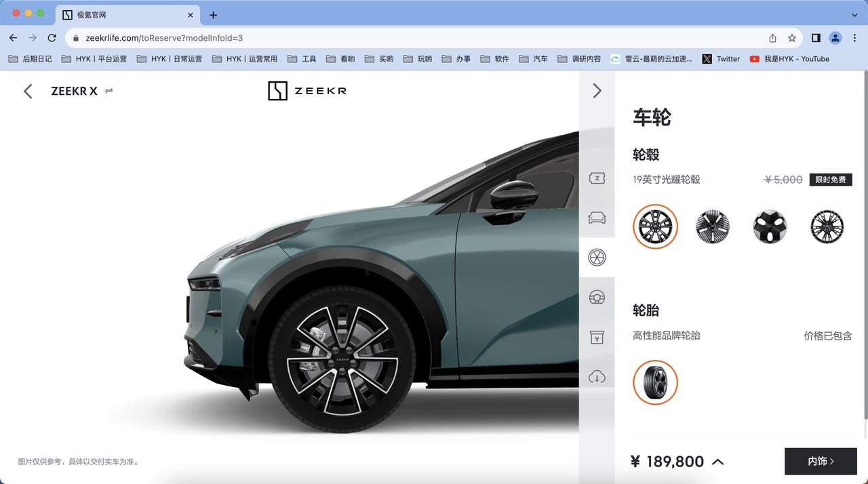
Task: Click the address bar URL
Action: coord(164,38)
